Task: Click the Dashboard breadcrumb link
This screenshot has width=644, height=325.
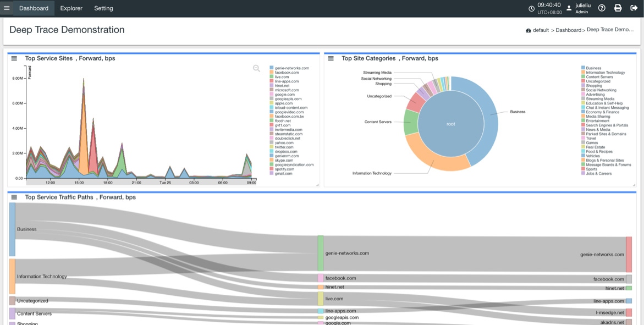Action: (568, 30)
